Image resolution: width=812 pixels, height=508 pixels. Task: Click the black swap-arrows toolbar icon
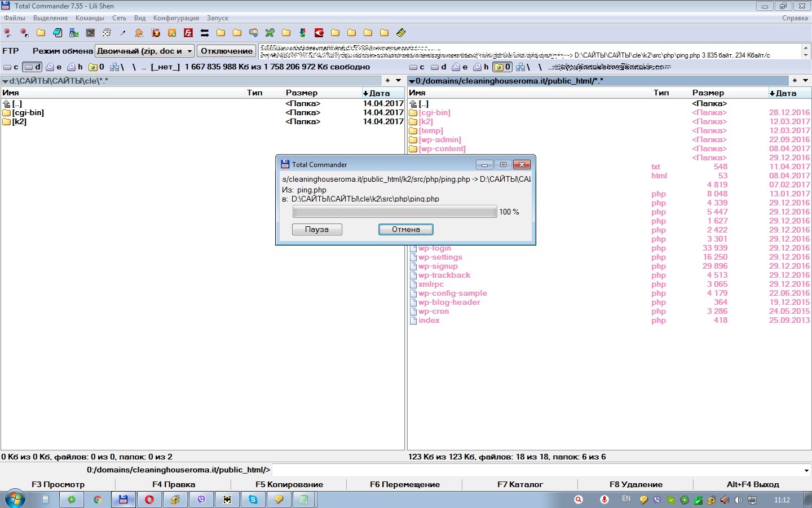(x=205, y=33)
